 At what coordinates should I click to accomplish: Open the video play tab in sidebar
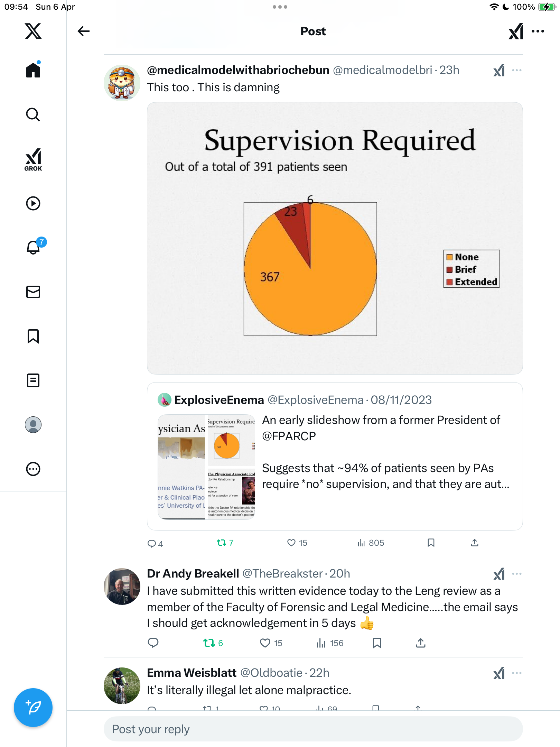[x=33, y=203]
